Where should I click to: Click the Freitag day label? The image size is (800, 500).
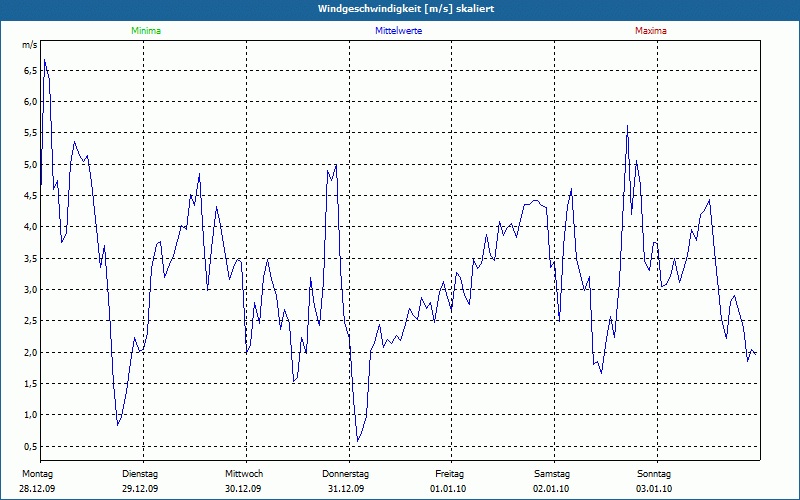(449, 474)
